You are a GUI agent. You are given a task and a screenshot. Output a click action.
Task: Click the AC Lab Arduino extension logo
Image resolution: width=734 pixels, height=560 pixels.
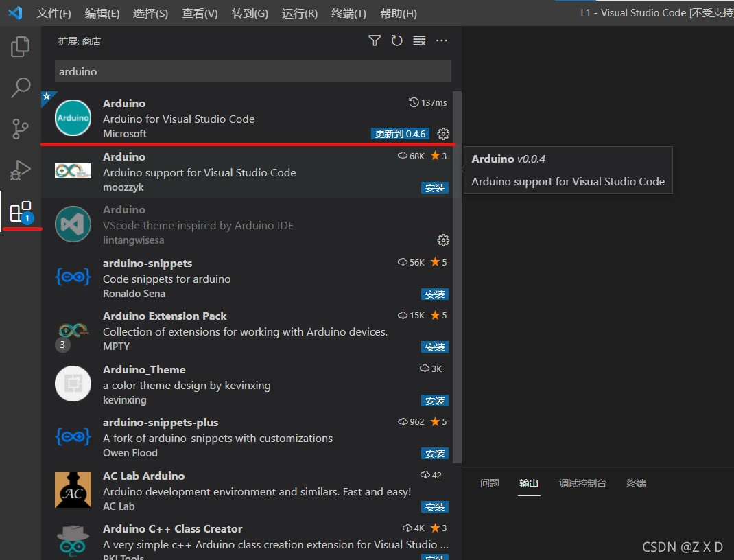73,490
